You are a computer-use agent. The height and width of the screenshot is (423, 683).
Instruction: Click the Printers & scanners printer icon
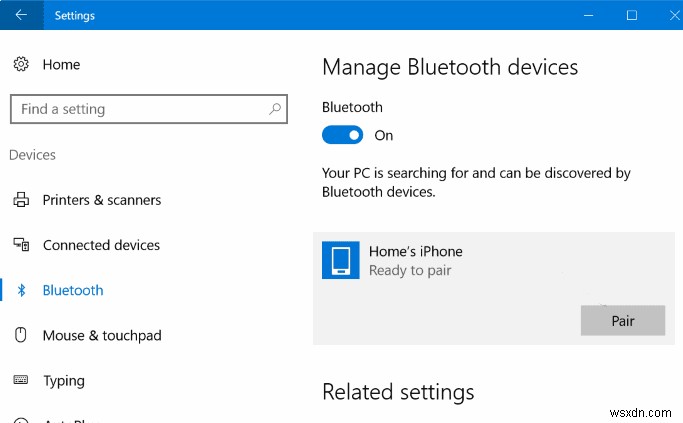[21, 200]
